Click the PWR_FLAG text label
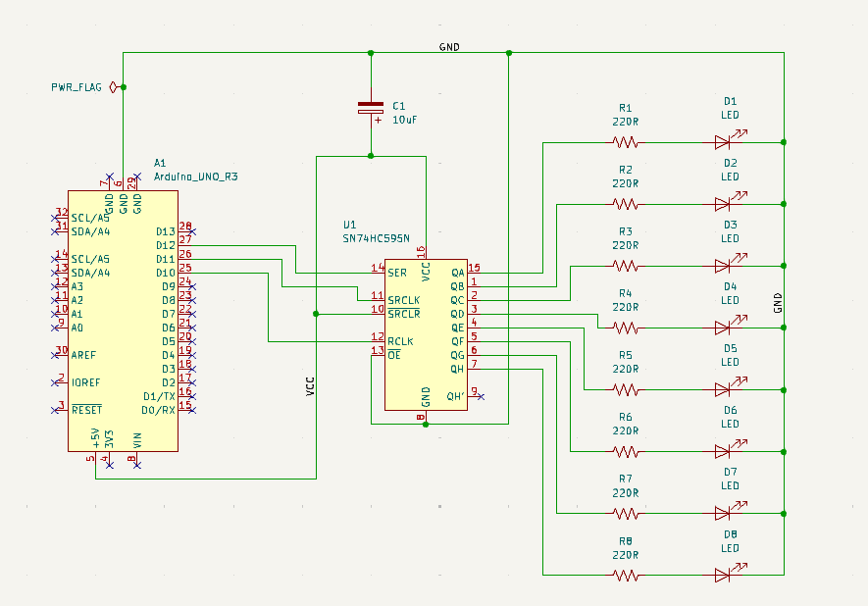The width and height of the screenshot is (868, 606). click(77, 87)
